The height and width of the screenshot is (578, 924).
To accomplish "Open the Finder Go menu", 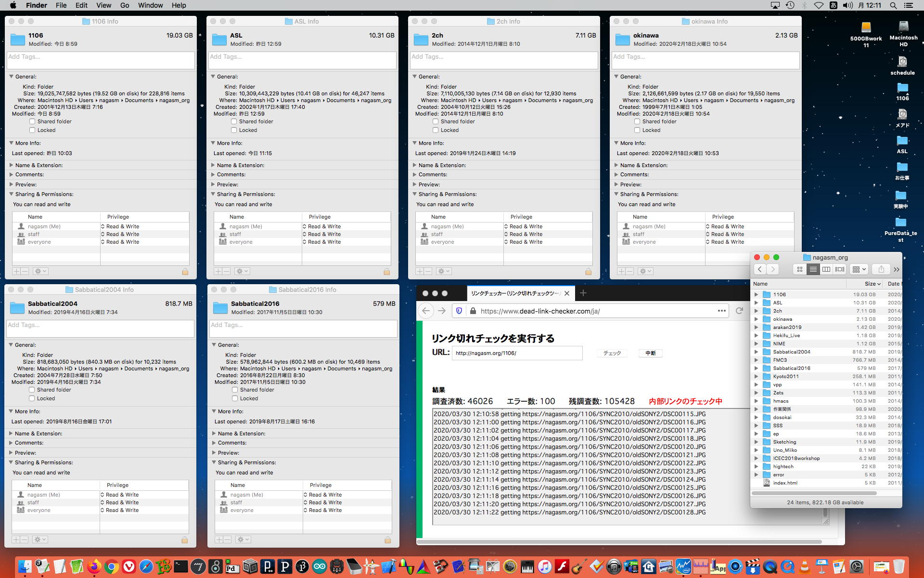I will click(125, 5).
